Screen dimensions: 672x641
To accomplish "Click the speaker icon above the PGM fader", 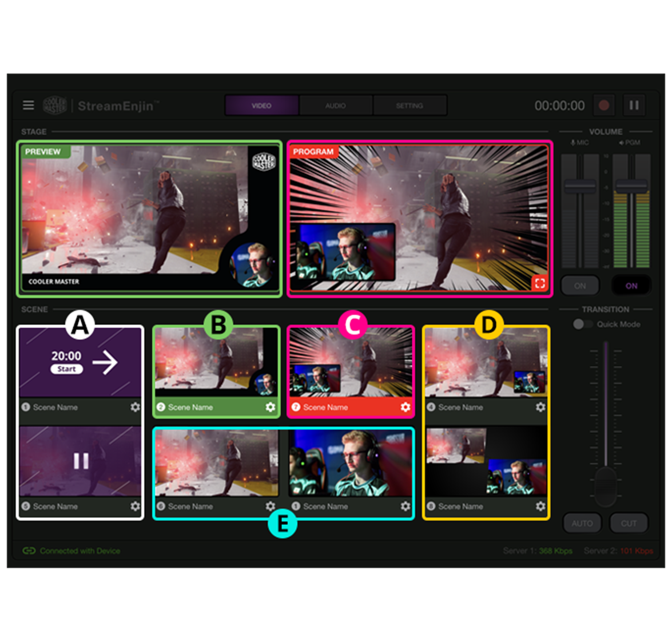I will point(621,143).
